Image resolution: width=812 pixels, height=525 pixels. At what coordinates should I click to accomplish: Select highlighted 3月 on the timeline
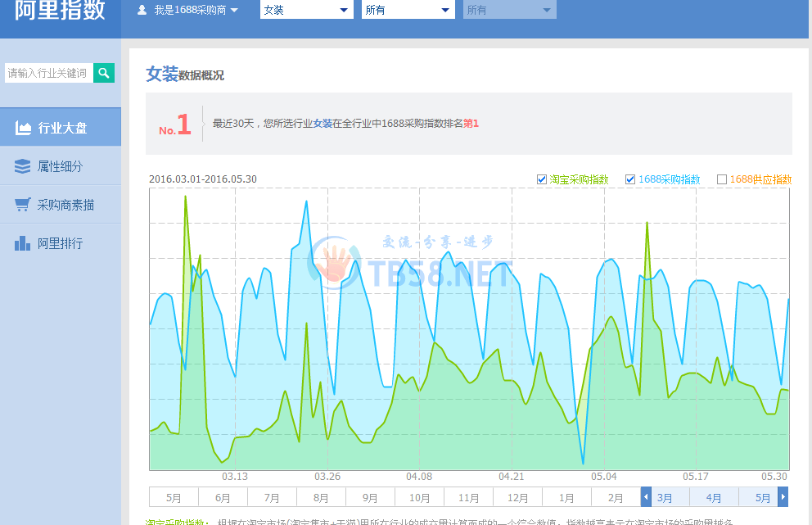(x=665, y=497)
